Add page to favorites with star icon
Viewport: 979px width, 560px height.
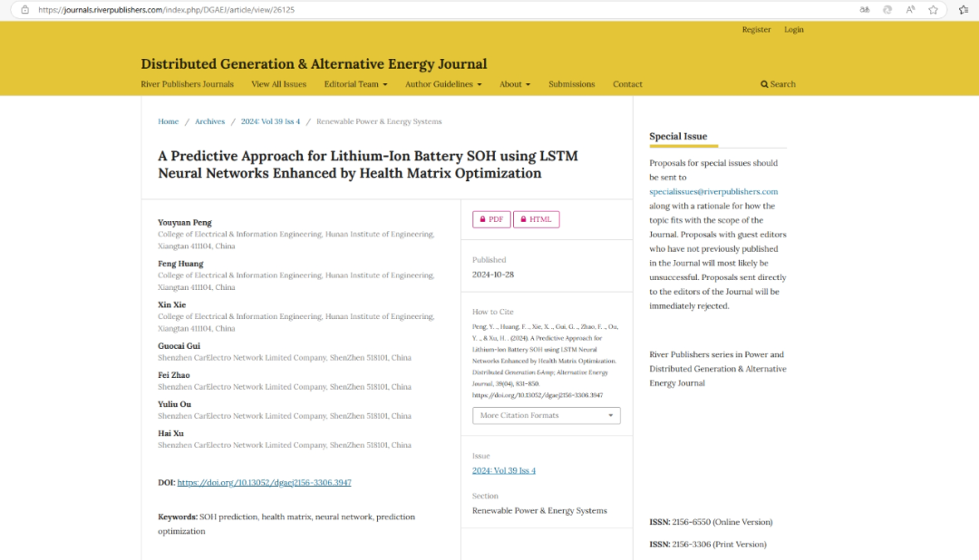[x=934, y=10]
